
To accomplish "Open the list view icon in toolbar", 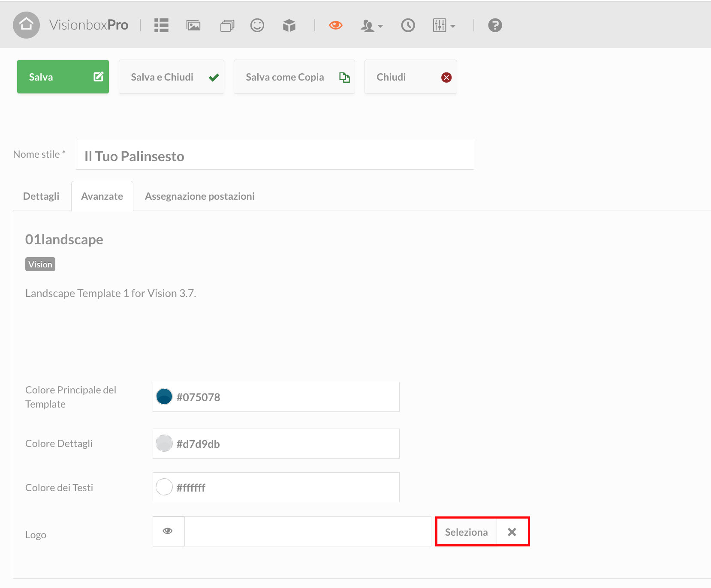I will pyautogui.click(x=161, y=25).
